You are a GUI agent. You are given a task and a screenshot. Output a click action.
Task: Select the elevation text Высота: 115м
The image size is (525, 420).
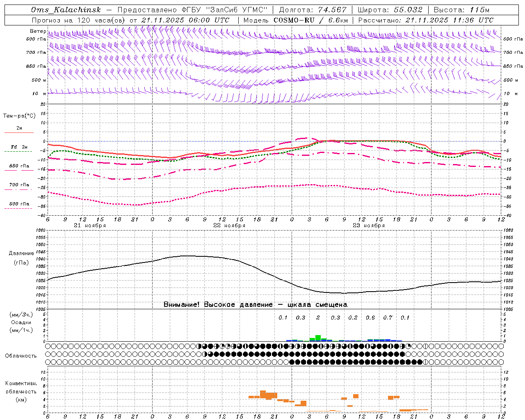pos(461,10)
